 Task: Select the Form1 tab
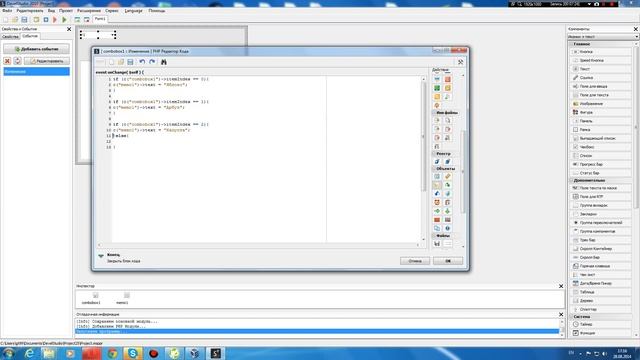pos(100,19)
